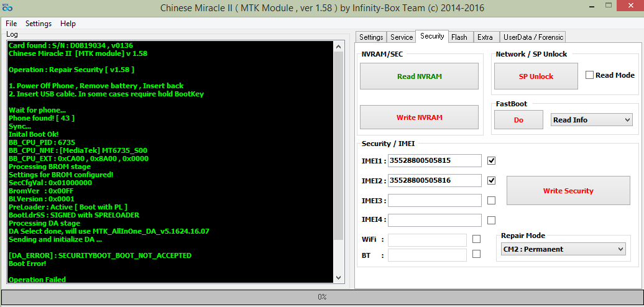This screenshot has width=644, height=307.
Task: Click the 'Processing DA stage' log line
Action: [44, 223]
